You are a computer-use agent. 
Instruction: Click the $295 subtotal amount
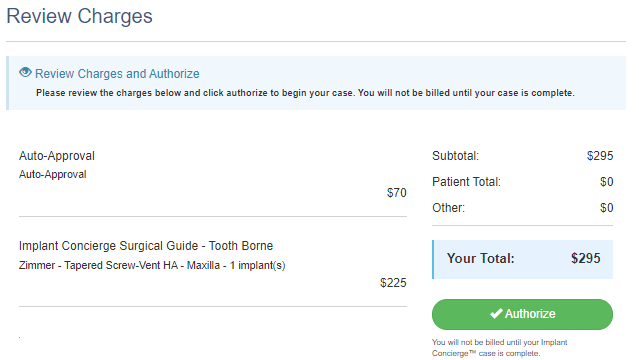click(x=600, y=156)
